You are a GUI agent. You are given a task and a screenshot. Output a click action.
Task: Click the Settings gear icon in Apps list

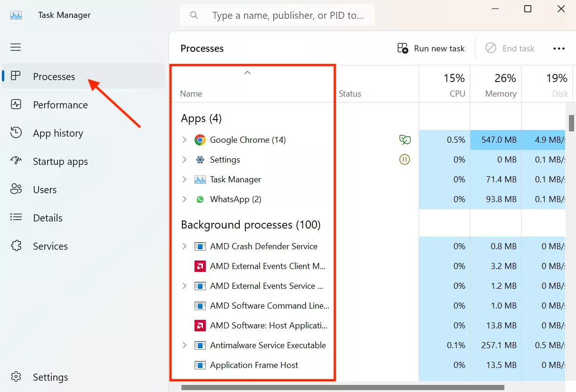(x=200, y=160)
